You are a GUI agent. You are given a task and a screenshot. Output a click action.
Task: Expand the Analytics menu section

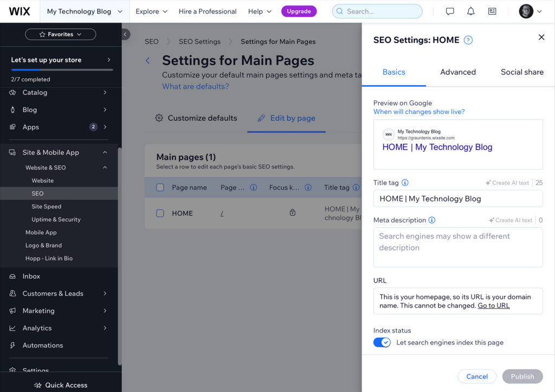pos(105,328)
